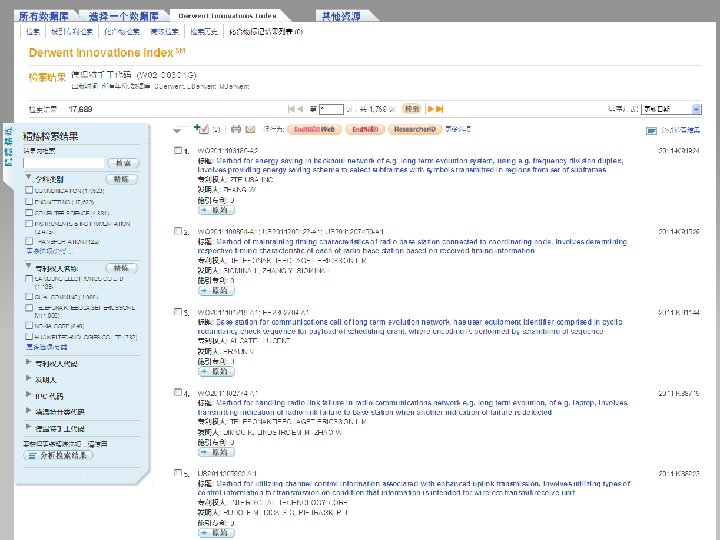720x540 pixels.
Task: Open the analyze results icon at top right
Action: [x=651, y=131]
